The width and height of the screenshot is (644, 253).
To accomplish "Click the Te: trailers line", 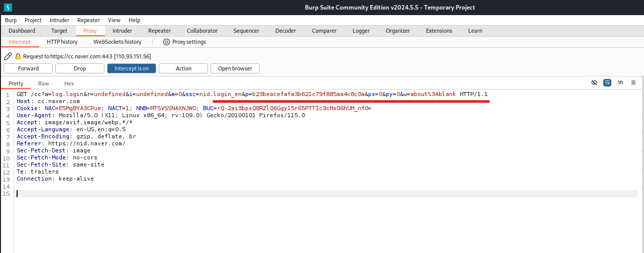I will [x=38, y=172].
